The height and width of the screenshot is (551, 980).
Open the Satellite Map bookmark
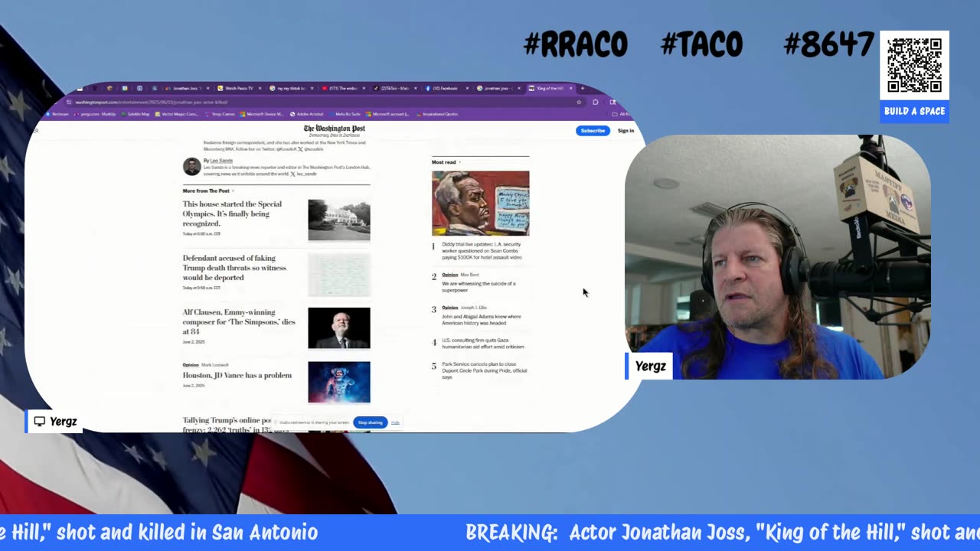click(136, 114)
